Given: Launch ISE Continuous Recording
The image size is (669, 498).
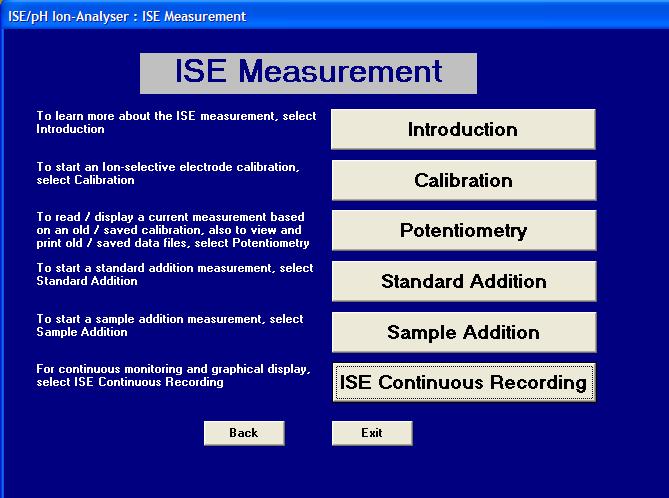Looking at the screenshot, I should point(464,382).
